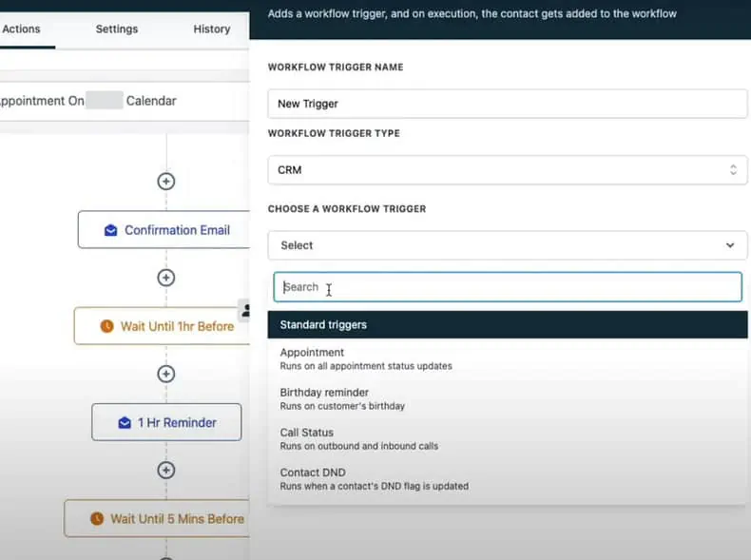Add step below Confirmation Email with plus icon

pos(166,278)
